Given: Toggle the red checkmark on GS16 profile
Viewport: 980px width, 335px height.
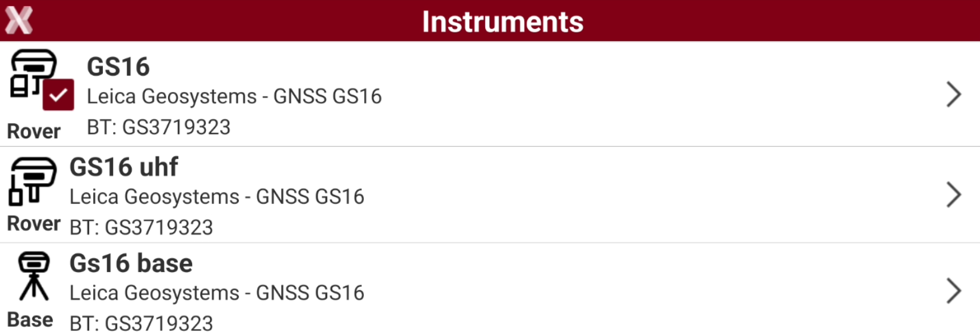Looking at the screenshot, I should point(58,95).
